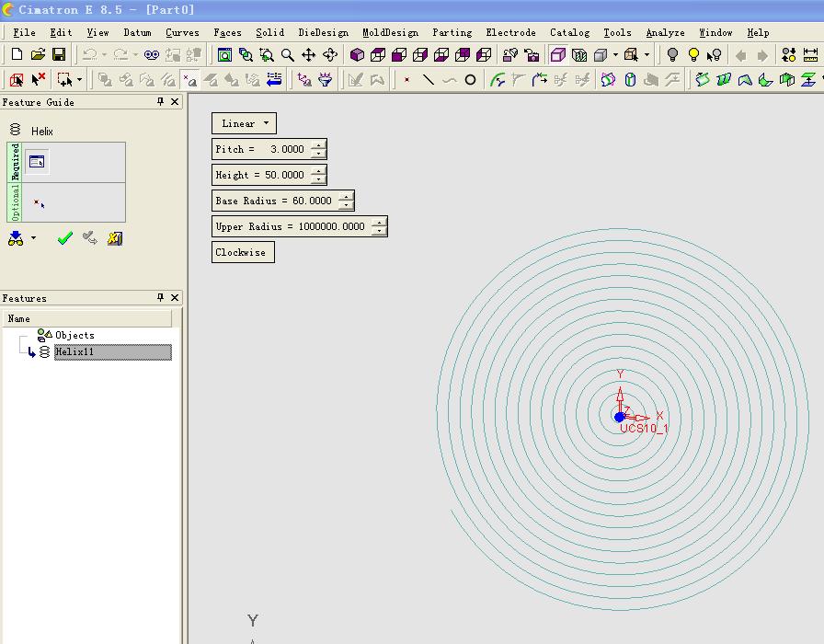Image resolution: width=824 pixels, height=644 pixels.
Task: Pin the Feature Guide panel
Action: click(160, 102)
